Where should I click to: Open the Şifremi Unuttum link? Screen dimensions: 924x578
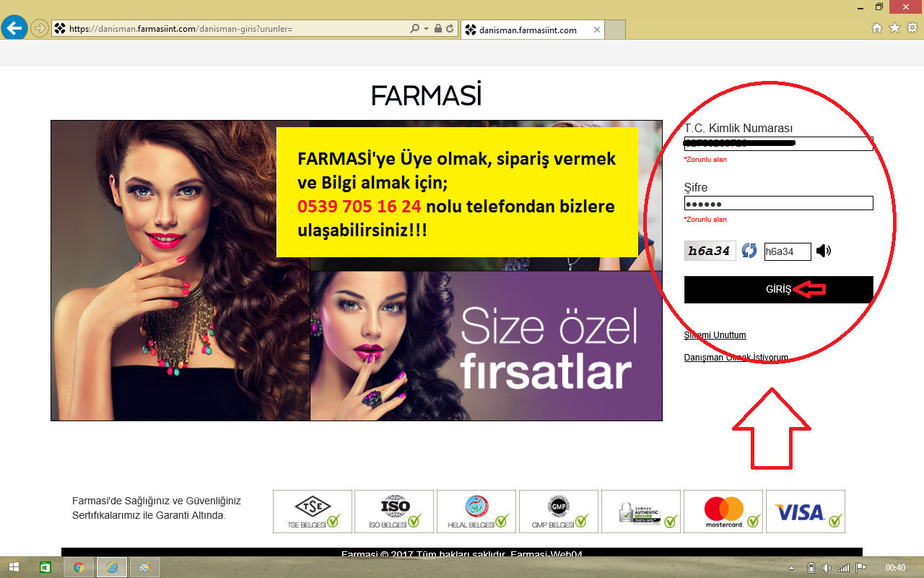pyautogui.click(x=715, y=335)
